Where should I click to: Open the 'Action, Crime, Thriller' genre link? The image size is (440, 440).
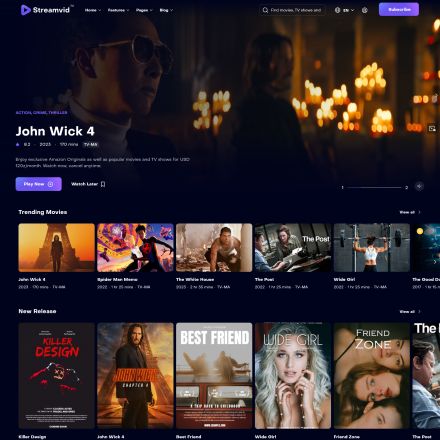click(x=41, y=113)
